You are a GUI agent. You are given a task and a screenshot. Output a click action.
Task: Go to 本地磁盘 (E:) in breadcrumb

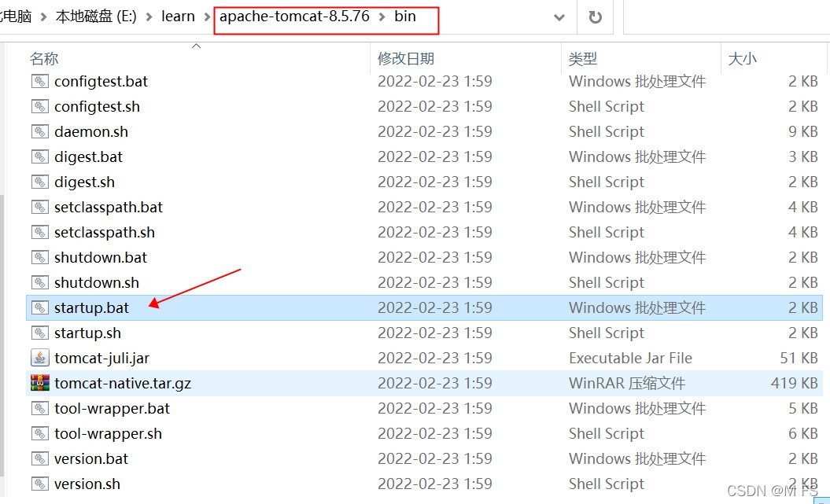pyautogui.click(x=96, y=17)
